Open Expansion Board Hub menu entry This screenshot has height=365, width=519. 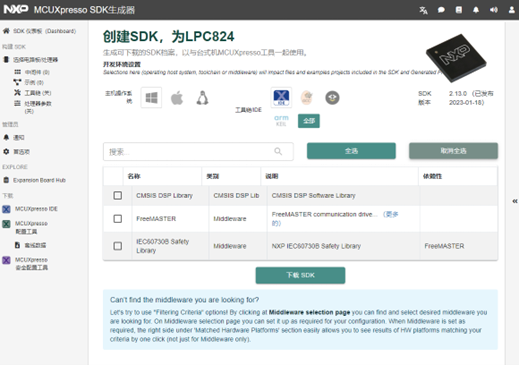[x=39, y=180]
